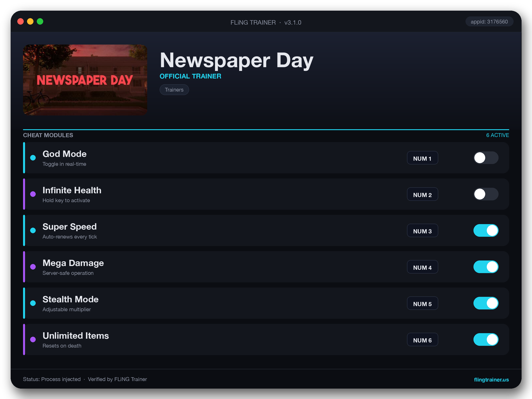Select the Stealth Mode module title
Screen dimensions: 532x399
[70, 299]
